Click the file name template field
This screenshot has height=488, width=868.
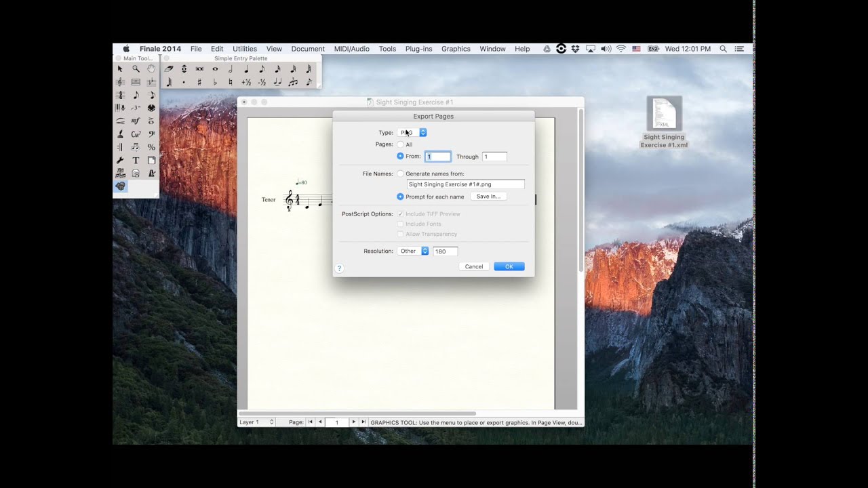(466, 184)
